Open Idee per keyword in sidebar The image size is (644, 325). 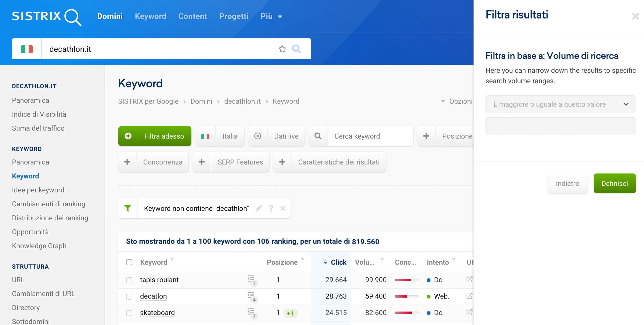point(38,190)
